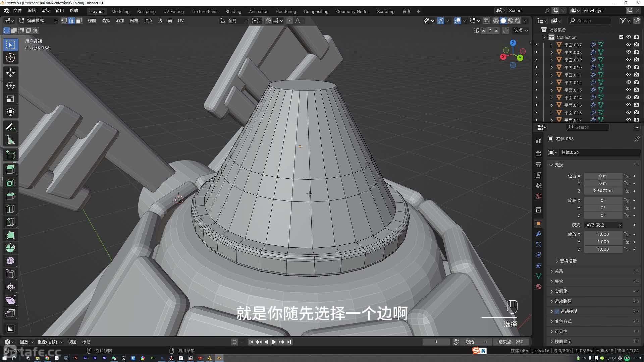Select the Cursor tool in toolbar
Viewport: 644px width, 362px height.
pos(10,58)
